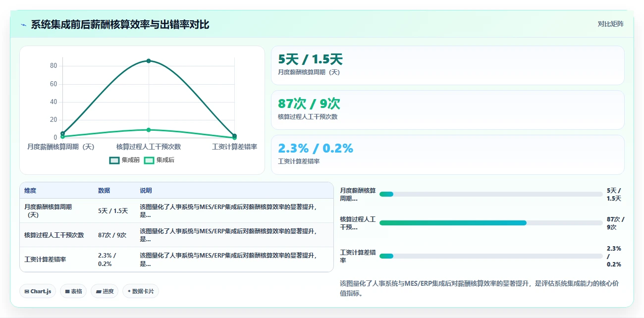Image resolution: width=644 pixels, height=318 pixels.
Task: Toggle the 集成后 legend series
Action: point(160,160)
